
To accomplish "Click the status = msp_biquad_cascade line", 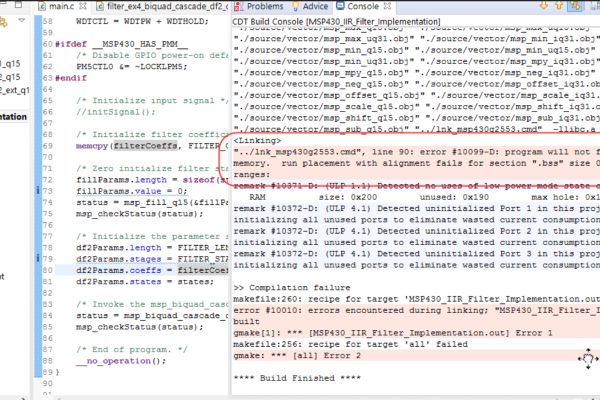I will coord(152,316).
